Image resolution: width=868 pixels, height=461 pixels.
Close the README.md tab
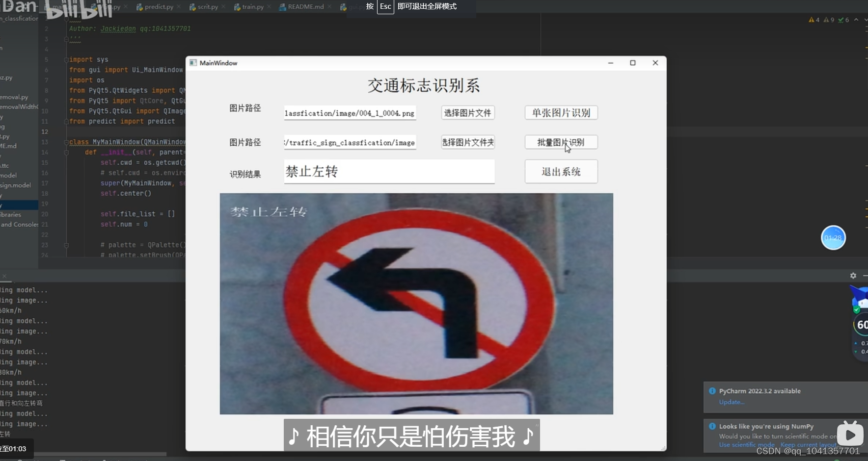tap(329, 7)
